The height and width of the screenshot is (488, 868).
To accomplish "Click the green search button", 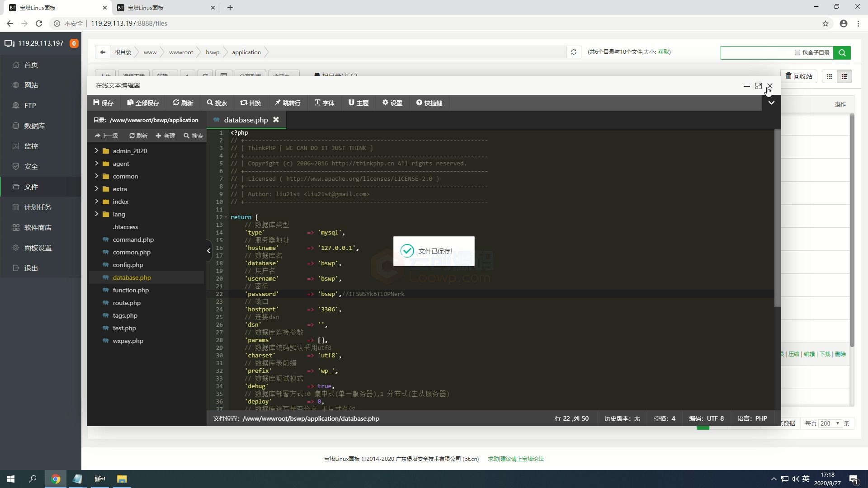I will click(842, 52).
